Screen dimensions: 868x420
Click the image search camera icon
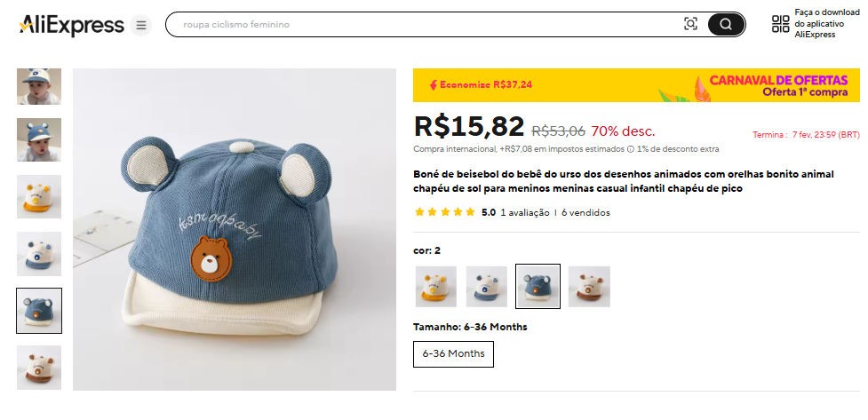690,25
